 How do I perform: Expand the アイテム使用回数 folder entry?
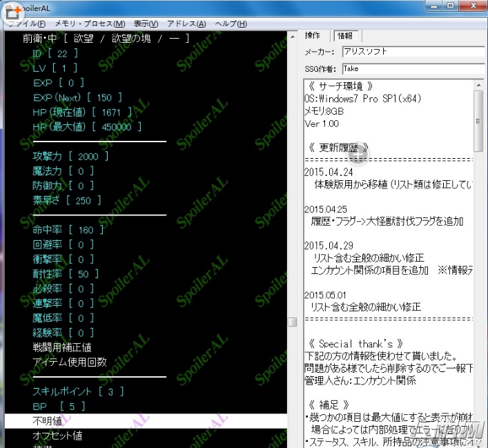70,362
